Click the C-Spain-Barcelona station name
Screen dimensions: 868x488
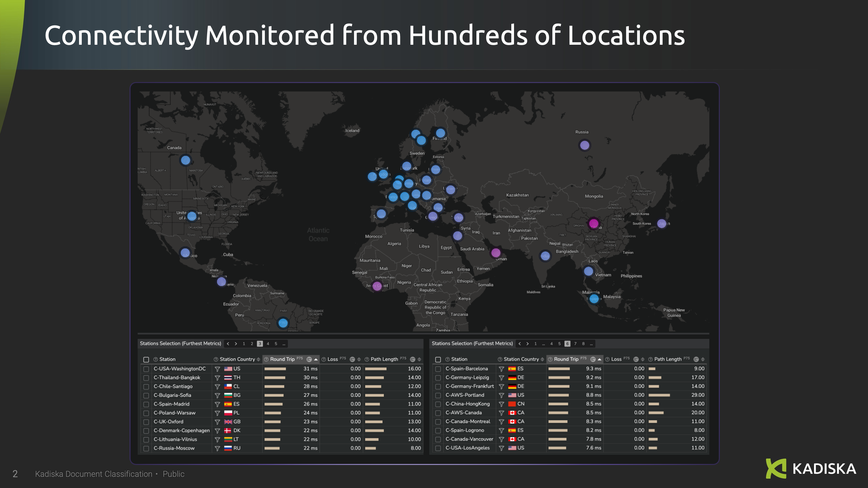(x=467, y=369)
